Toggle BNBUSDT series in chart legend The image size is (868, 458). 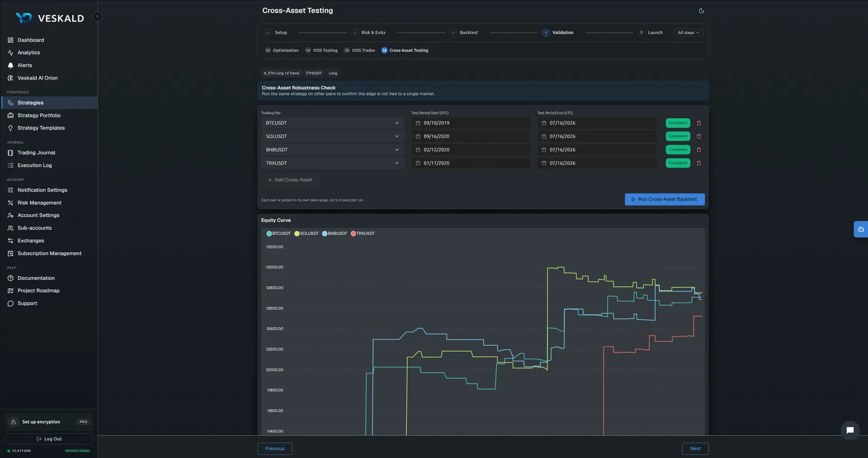pyautogui.click(x=335, y=234)
